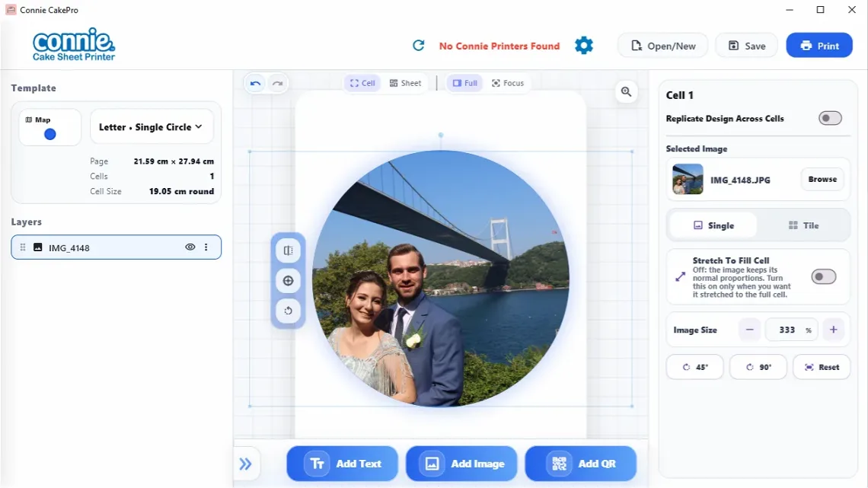The height and width of the screenshot is (488, 868).
Task: Open IMG_4148 layer options menu
Action: coord(206,247)
